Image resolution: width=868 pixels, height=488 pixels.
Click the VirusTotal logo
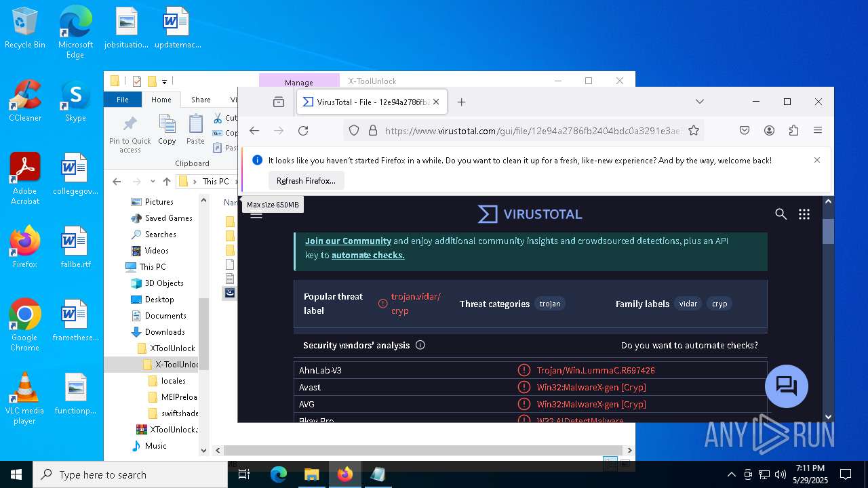[530, 214]
